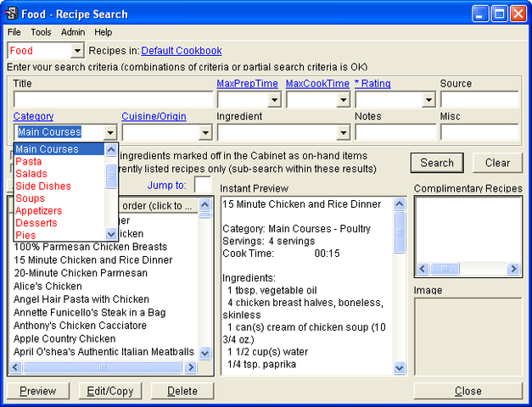Expand the Cuisine/Origin combo box
Viewport: 532px width, 407px height.
[204, 132]
